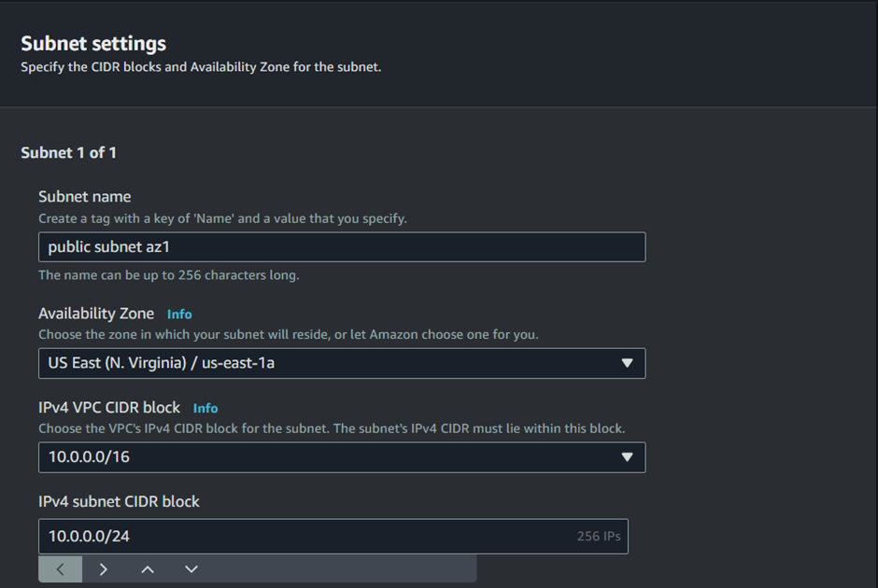Click the 256 IPs count indicator
The width and height of the screenshot is (878, 588).
(x=599, y=536)
